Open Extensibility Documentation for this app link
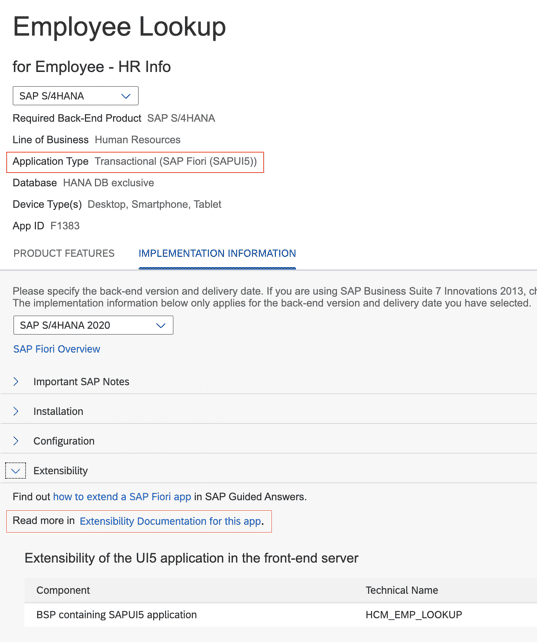 tap(171, 521)
